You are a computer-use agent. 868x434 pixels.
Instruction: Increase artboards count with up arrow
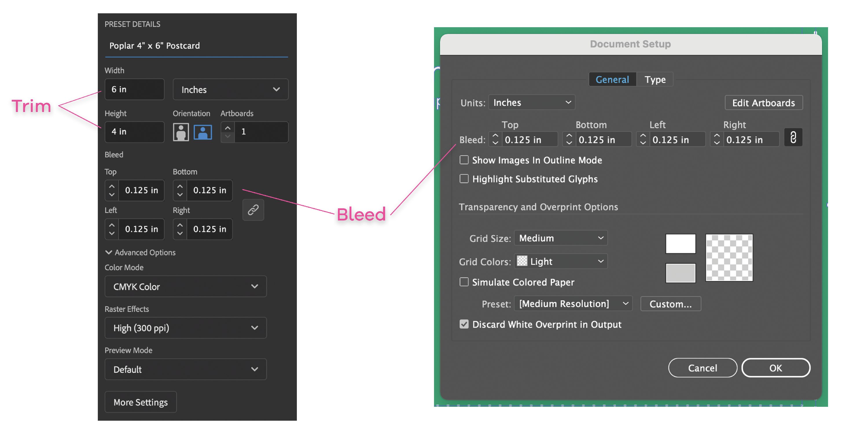tap(228, 128)
